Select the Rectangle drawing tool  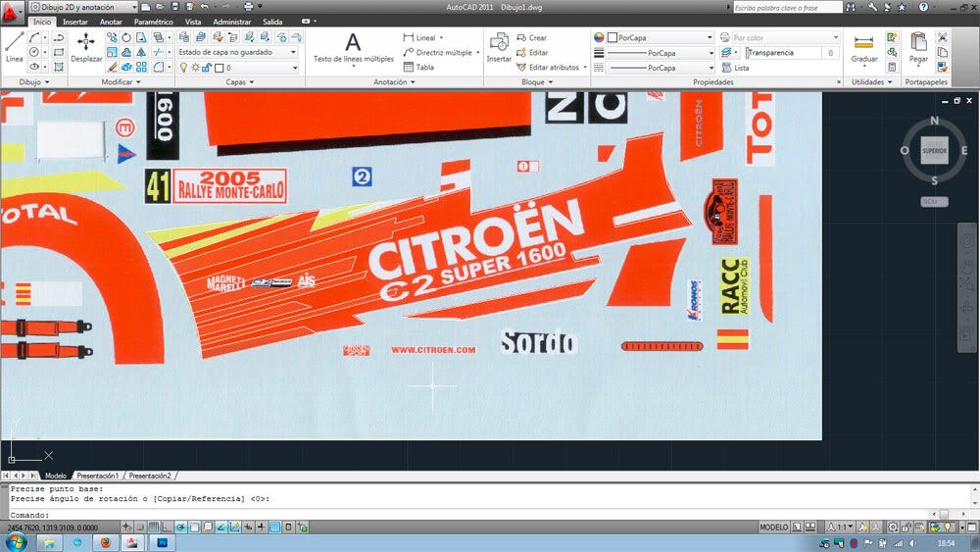point(59,53)
